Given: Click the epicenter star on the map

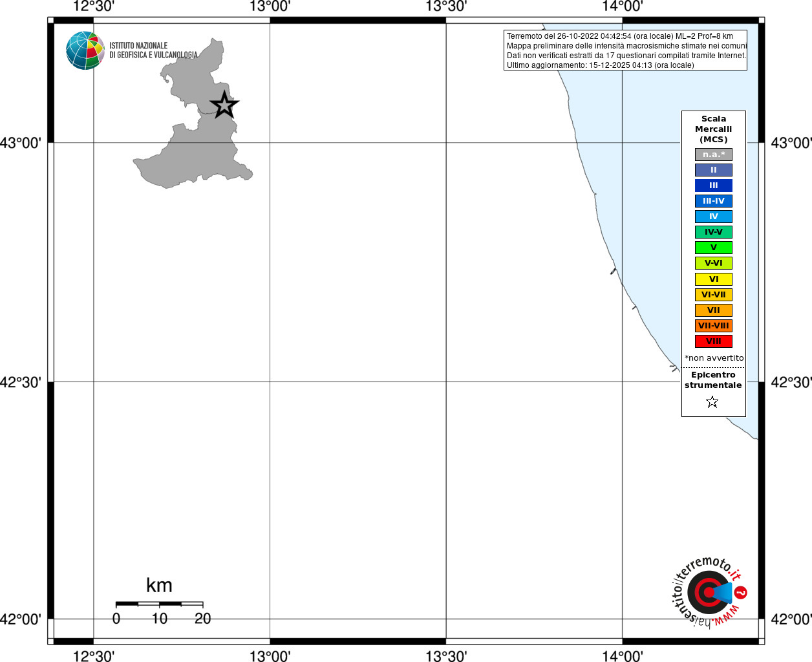Looking at the screenshot, I should tap(224, 105).
